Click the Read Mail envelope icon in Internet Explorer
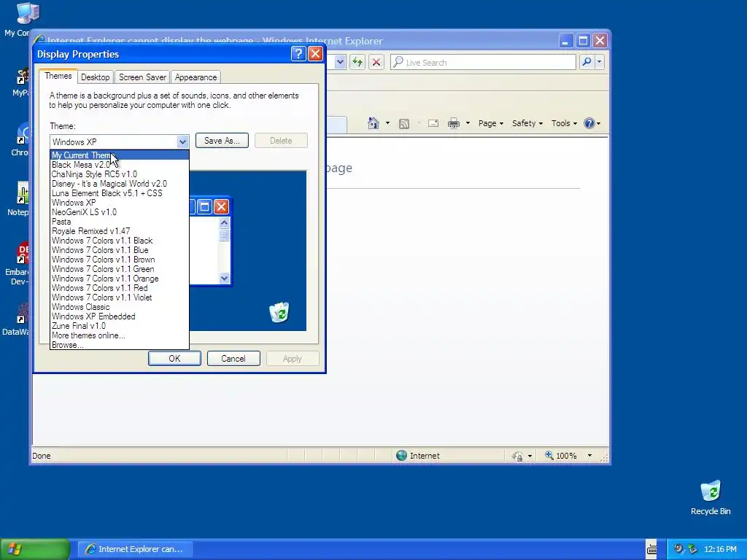The width and height of the screenshot is (747, 560). tap(433, 123)
